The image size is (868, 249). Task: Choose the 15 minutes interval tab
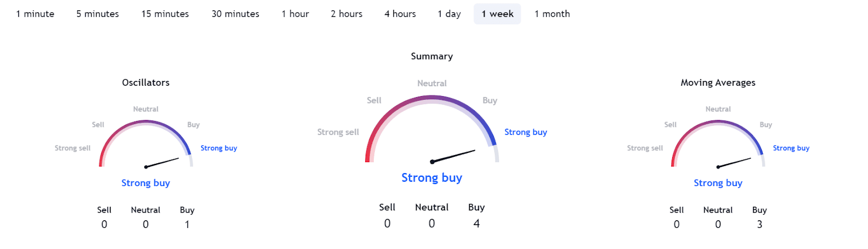(165, 14)
